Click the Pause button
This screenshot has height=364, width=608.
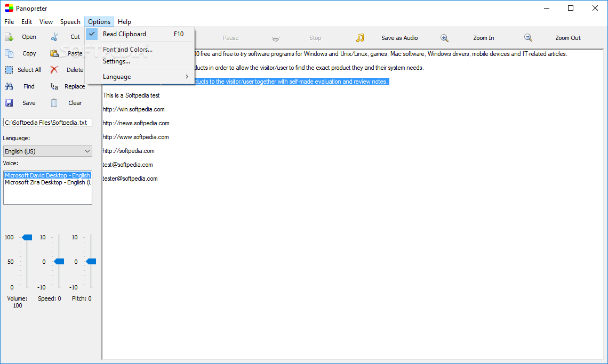click(231, 38)
